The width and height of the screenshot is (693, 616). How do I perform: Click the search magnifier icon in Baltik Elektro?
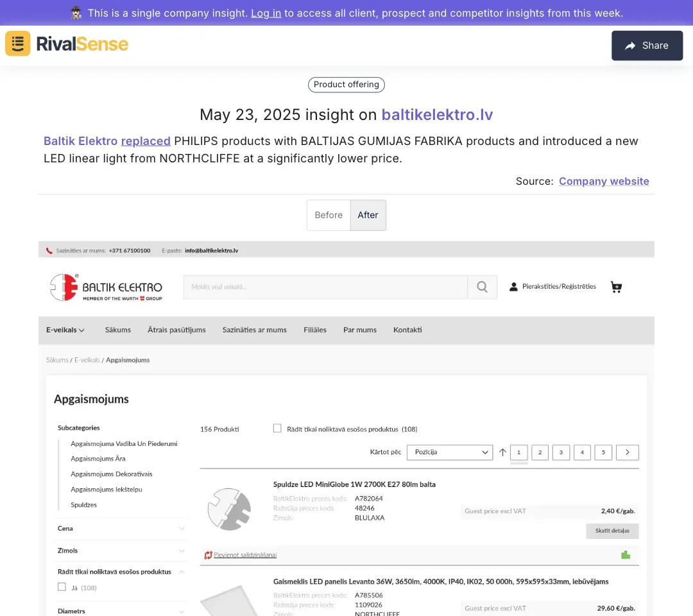[482, 287]
